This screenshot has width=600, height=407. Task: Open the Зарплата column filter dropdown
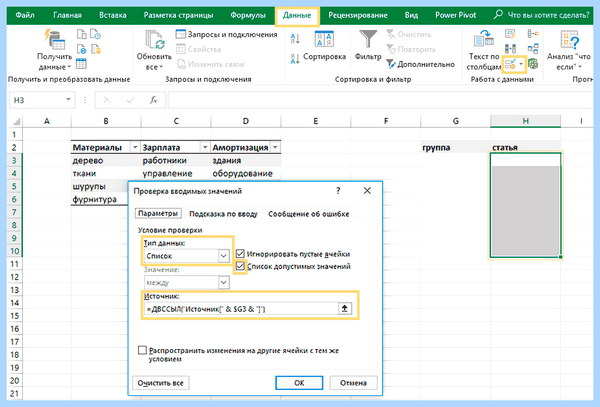click(205, 147)
